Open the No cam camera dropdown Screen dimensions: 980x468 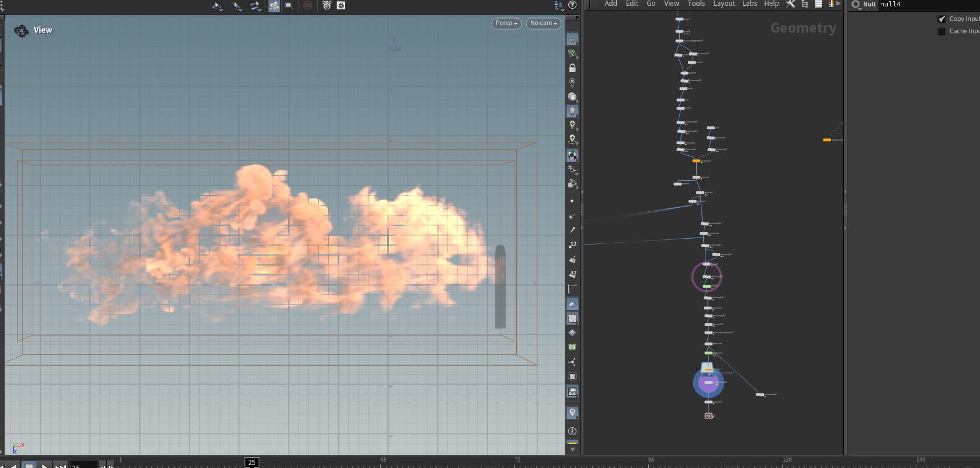(543, 23)
